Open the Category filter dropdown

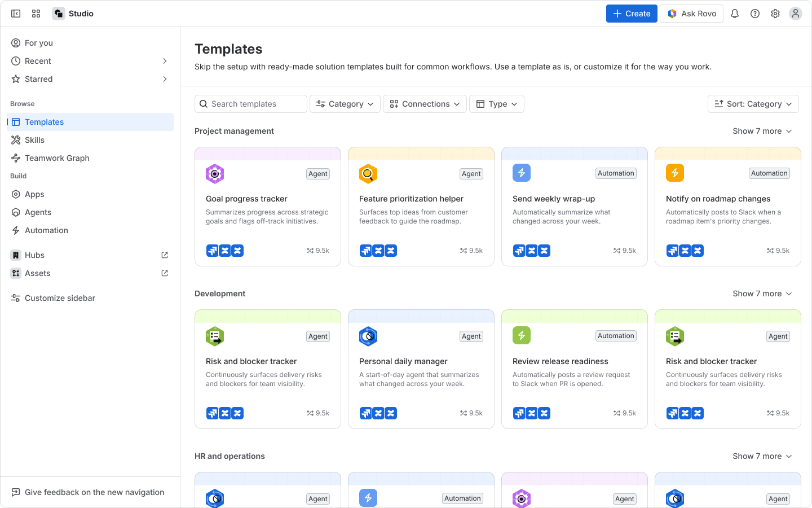tap(345, 104)
